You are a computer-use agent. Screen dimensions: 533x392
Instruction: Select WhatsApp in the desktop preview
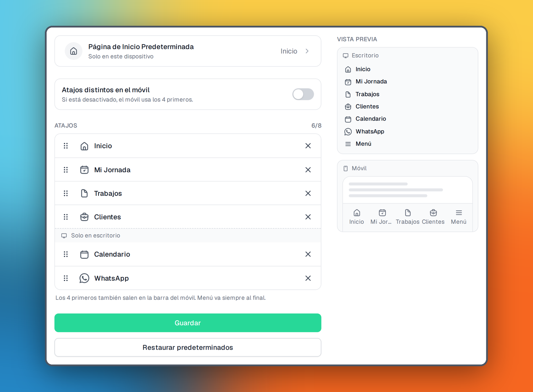coord(364,132)
